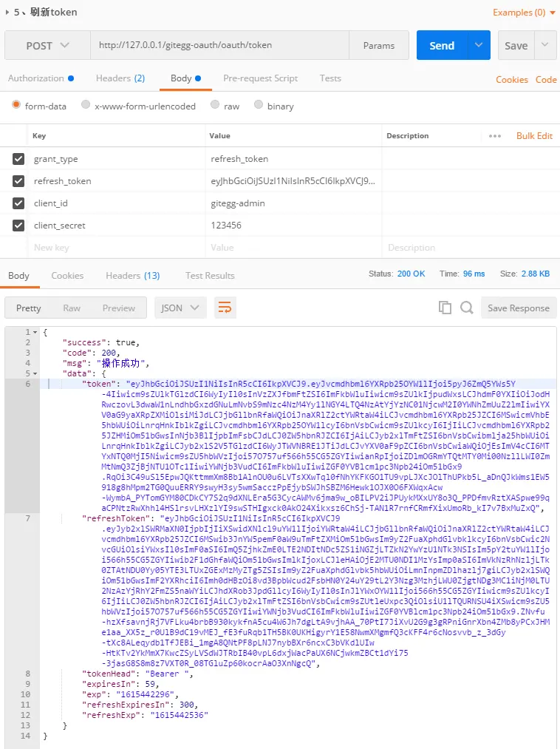Click inside the request URL field
The height and width of the screenshot is (749, 560).
pyautogui.click(x=222, y=45)
